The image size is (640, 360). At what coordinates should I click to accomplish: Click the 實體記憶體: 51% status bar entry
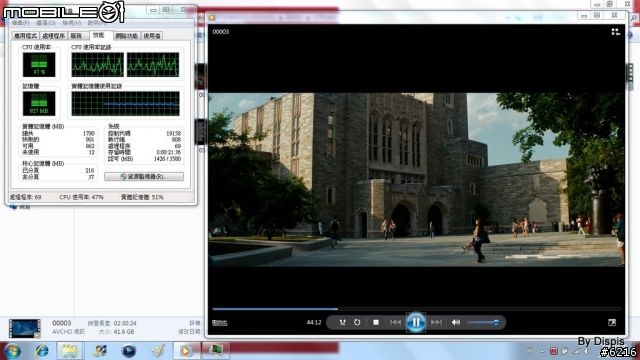142,197
